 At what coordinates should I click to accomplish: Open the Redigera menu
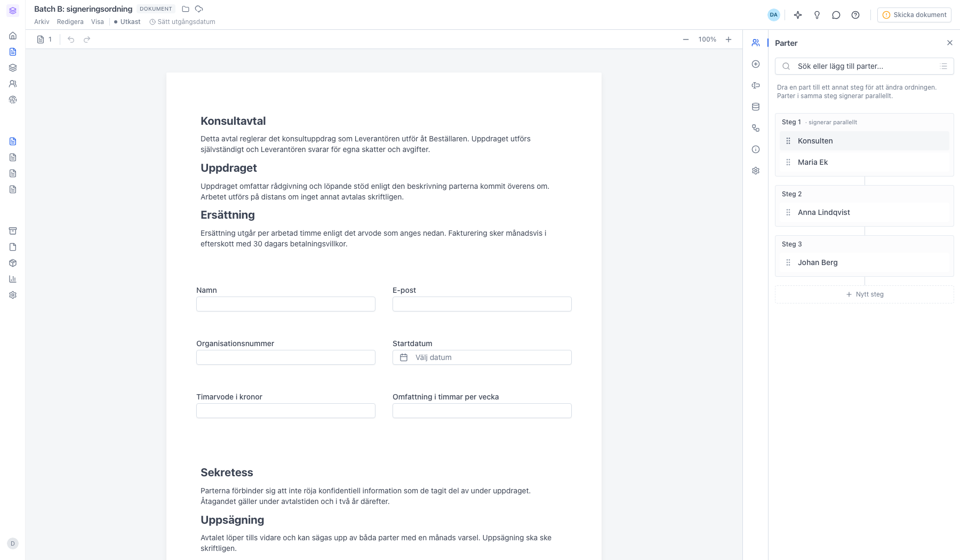[x=70, y=22]
